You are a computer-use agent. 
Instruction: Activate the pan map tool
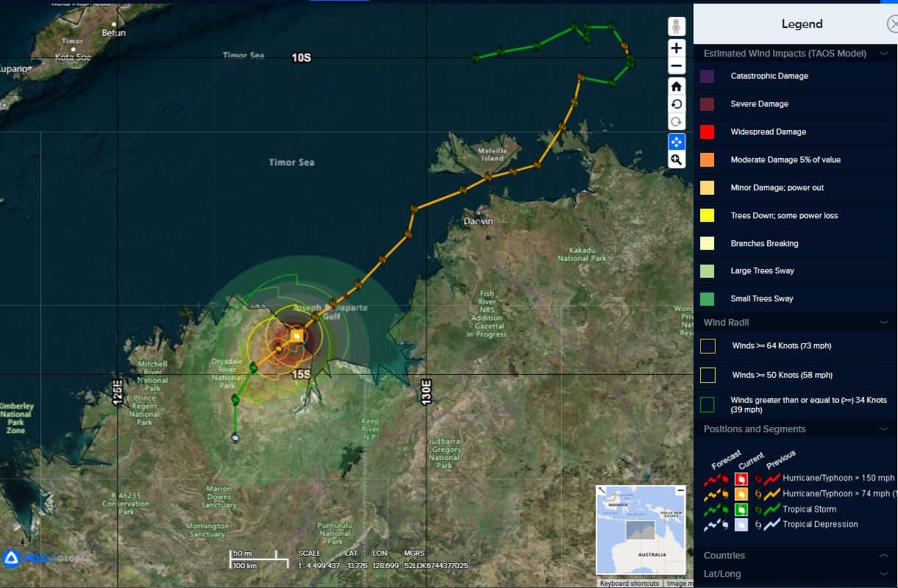tap(677, 141)
